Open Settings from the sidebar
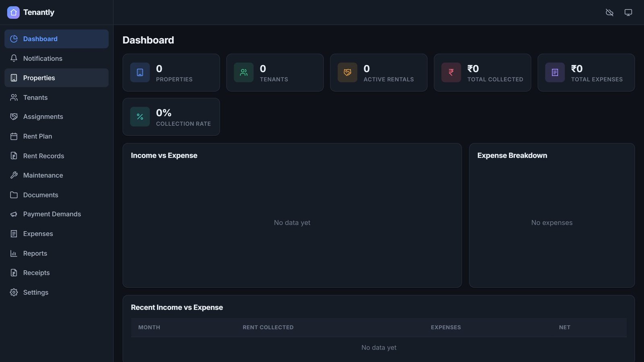This screenshot has width=644, height=362. point(56,292)
